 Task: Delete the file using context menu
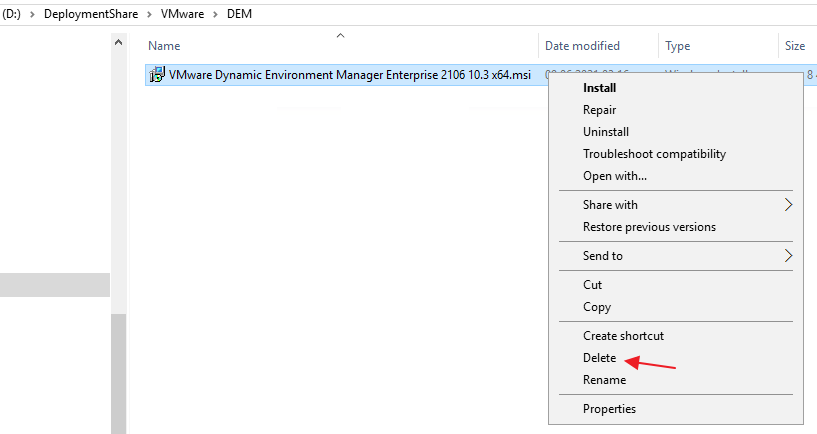coord(599,358)
